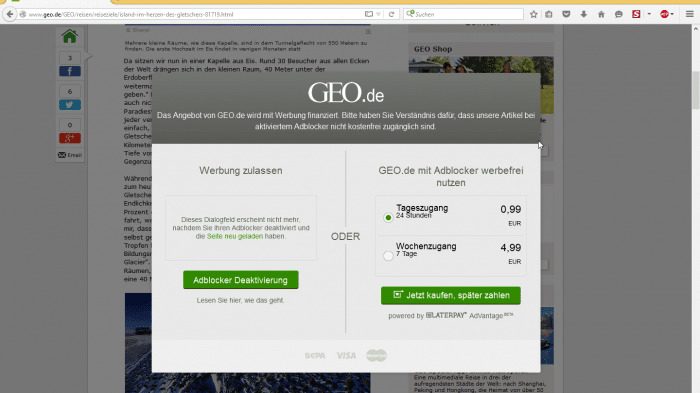
Task: Click the GEO.de logo in dialog
Action: point(346,92)
